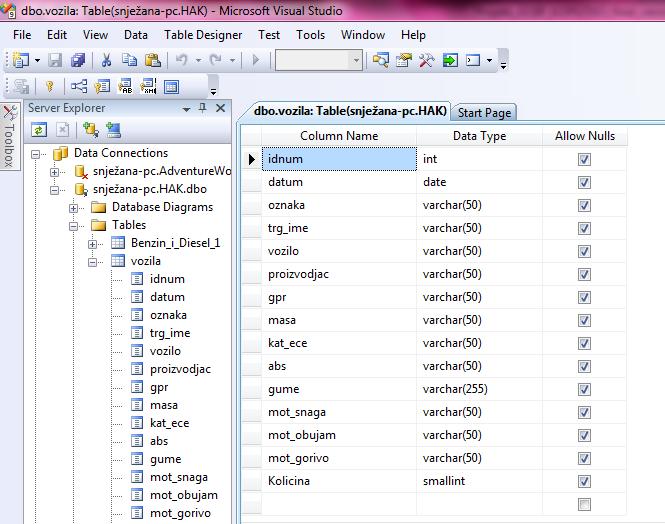
Task: Click the Save floppy disk icon
Action: 55,60
